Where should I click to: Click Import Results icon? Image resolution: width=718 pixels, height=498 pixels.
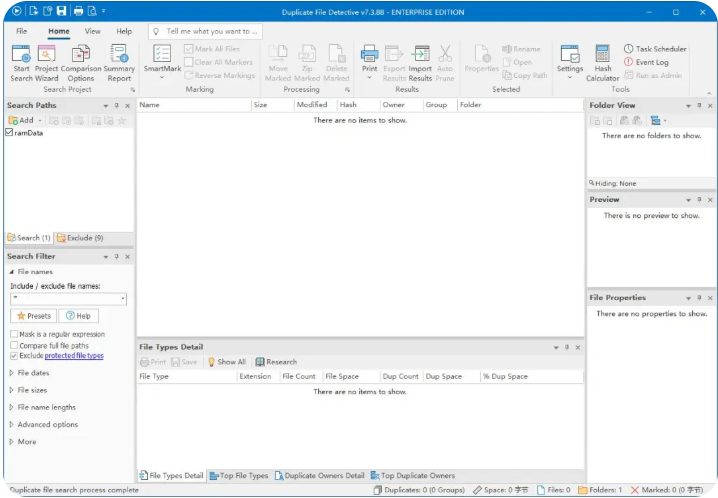[x=420, y=54]
